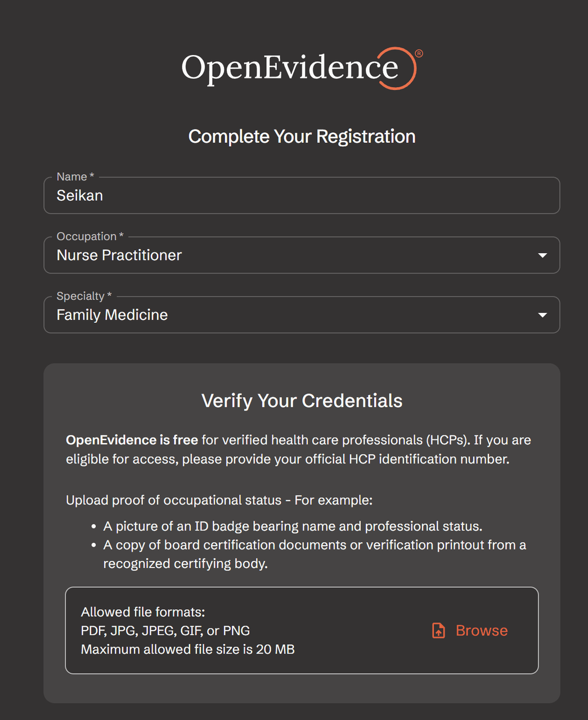
Task: Click the board certification bullet point text
Action: coord(315,554)
